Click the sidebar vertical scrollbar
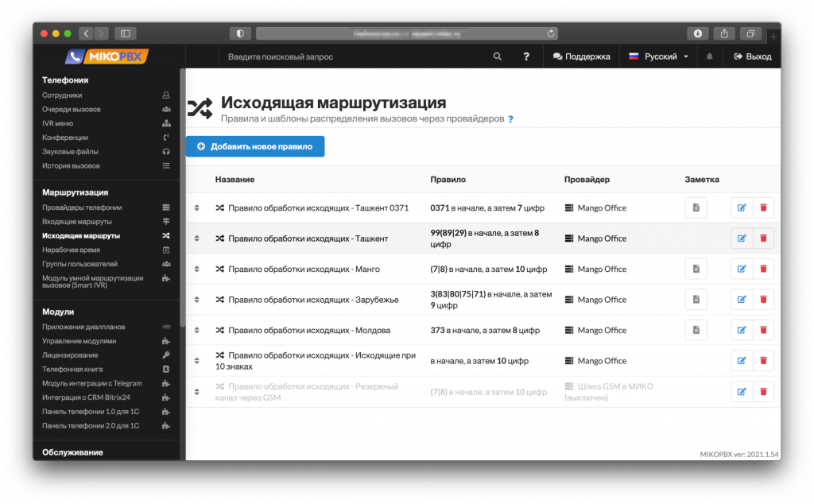814x504 pixels. tap(182, 199)
